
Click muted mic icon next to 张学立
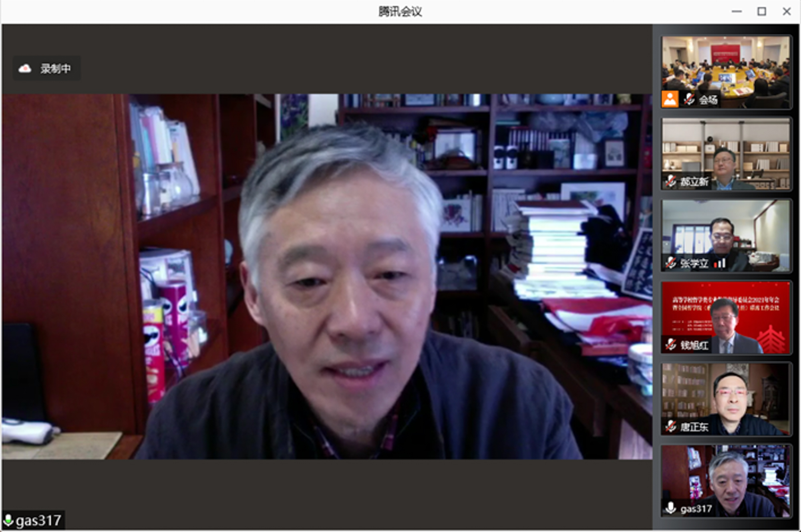coord(671,263)
